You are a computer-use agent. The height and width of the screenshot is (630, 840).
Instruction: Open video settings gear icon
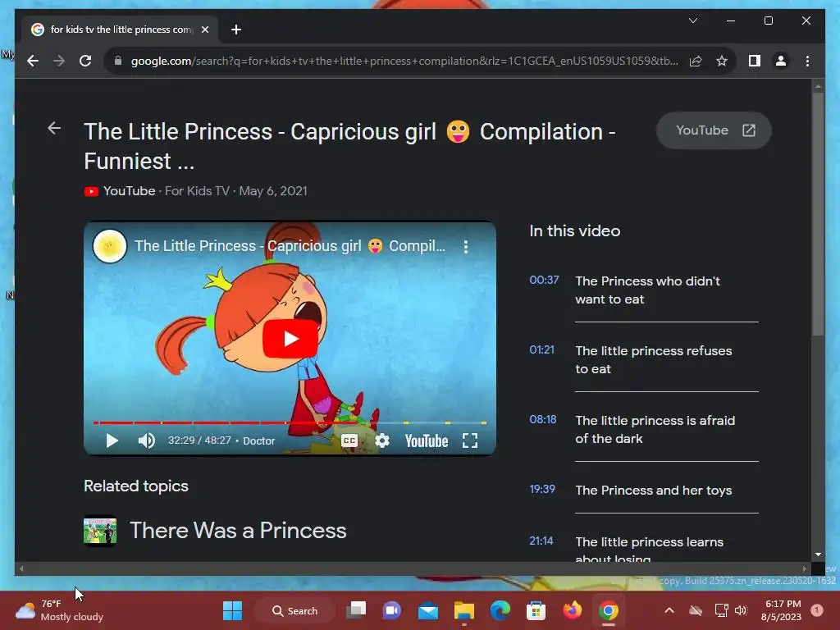coord(382,441)
